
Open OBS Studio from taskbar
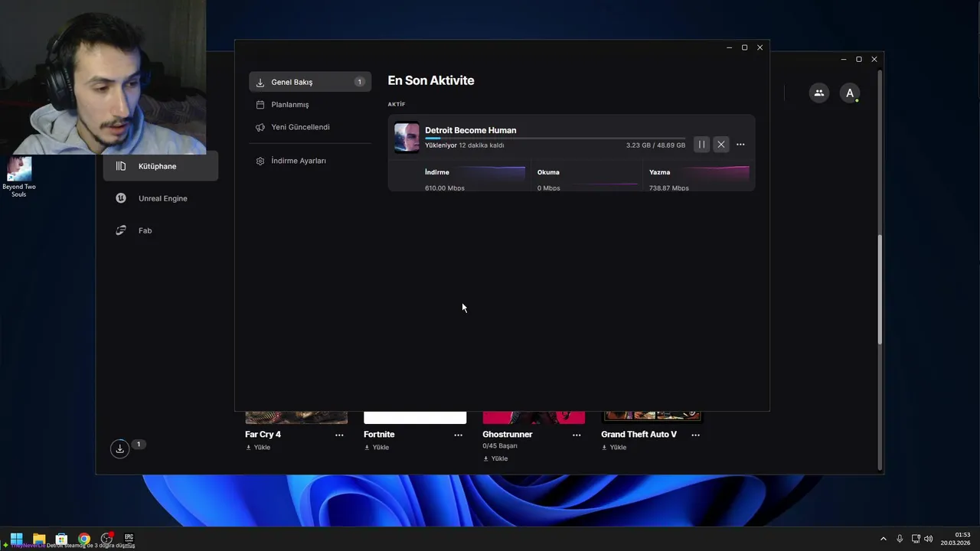pyautogui.click(x=106, y=539)
